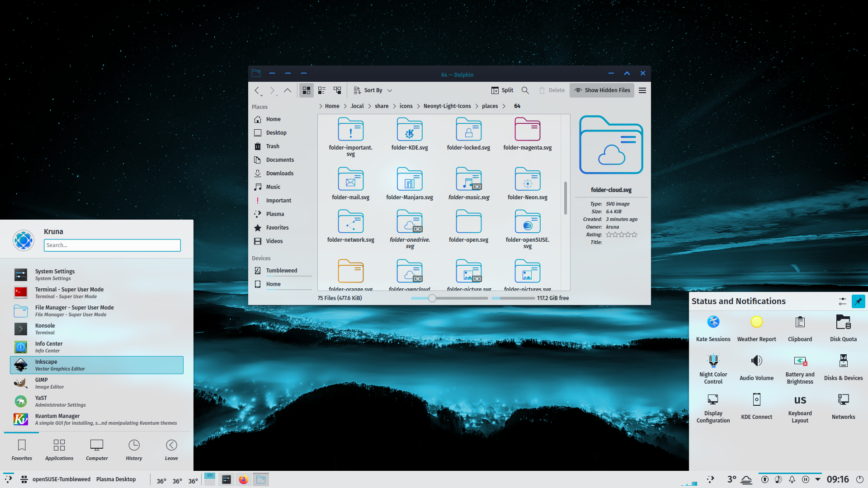Open Kate Sessions tray applet
The image size is (868, 488).
tap(713, 328)
